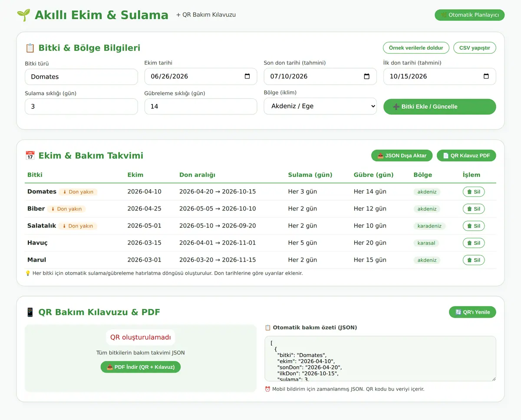Screen dimensions: 521x420
Task: Click the Otomatik Planlayıcı button
Action: [x=469, y=15]
